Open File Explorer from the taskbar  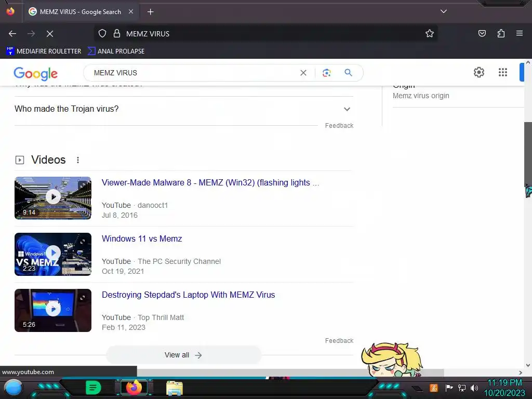click(175, 388)
